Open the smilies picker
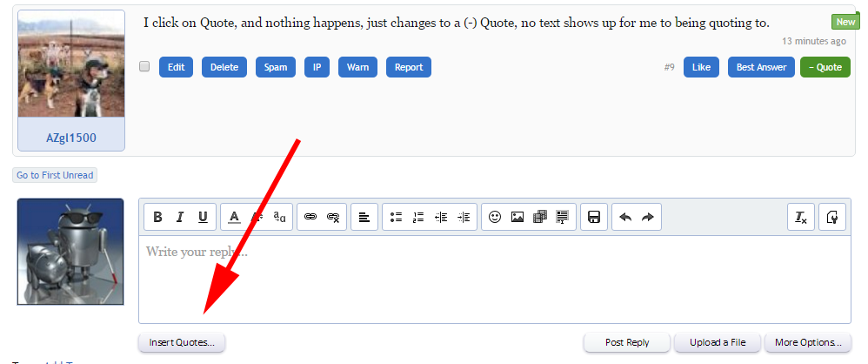 [495, 218]
